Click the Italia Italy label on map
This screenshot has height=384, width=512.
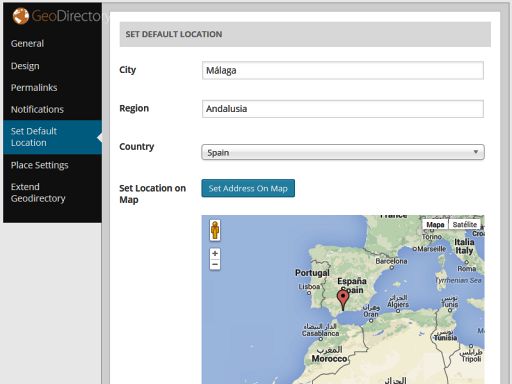click(464, 246)
